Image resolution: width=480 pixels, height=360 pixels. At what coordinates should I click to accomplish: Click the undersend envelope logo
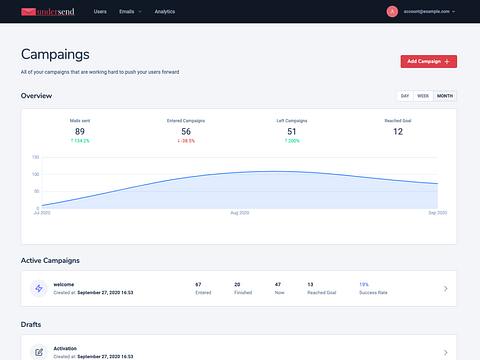[x=28, y=12]
